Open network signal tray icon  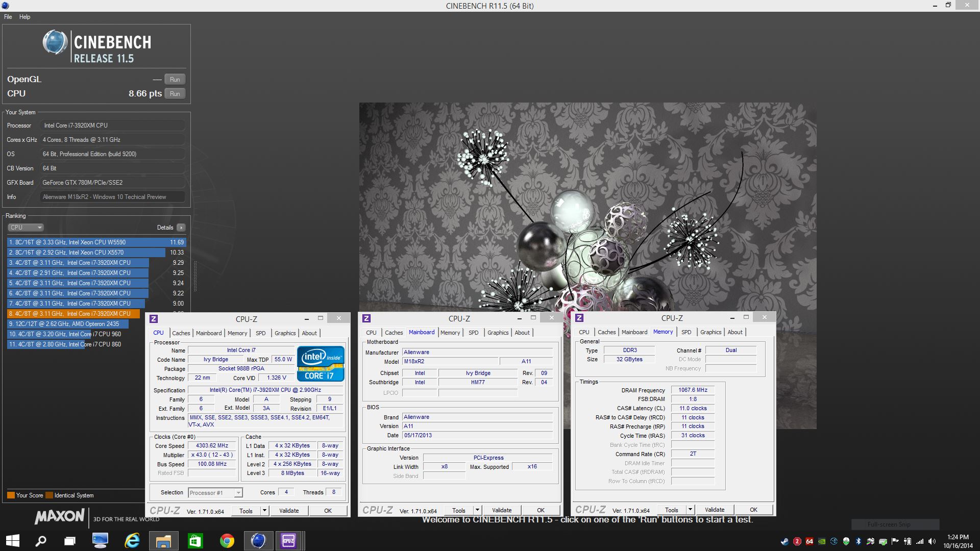[920, 541]
